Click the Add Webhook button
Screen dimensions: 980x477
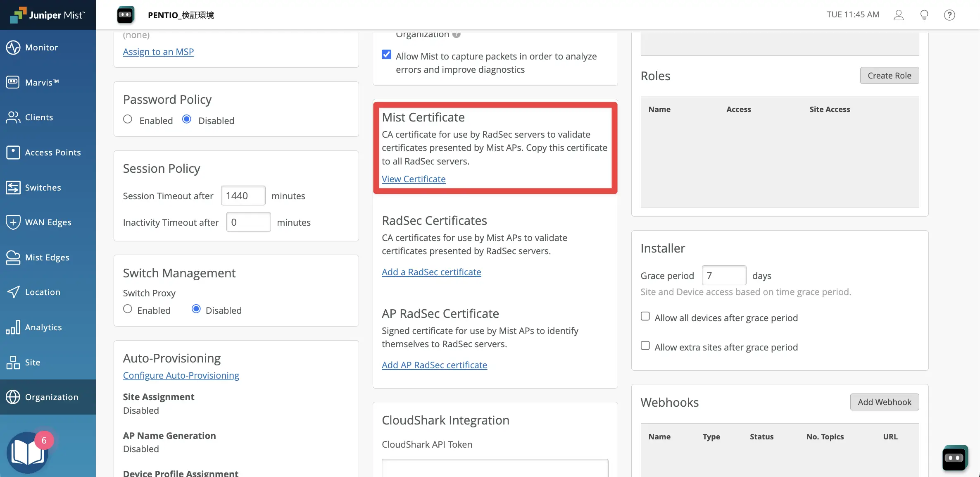click(x=884, y=402)
